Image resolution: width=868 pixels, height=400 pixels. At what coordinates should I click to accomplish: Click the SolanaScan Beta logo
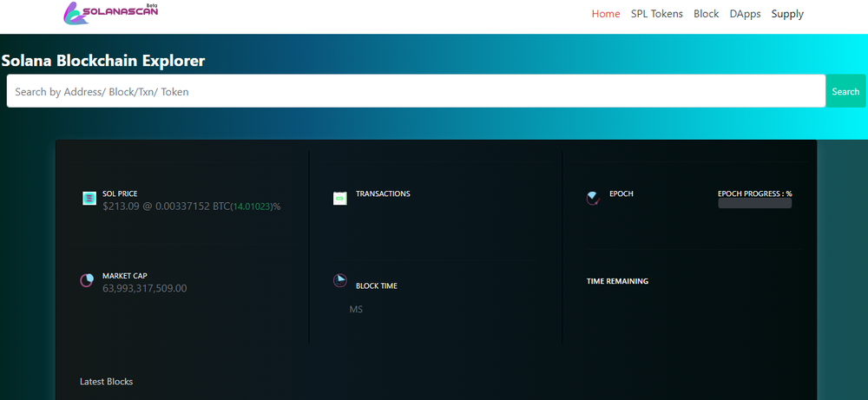click(111, 13)
